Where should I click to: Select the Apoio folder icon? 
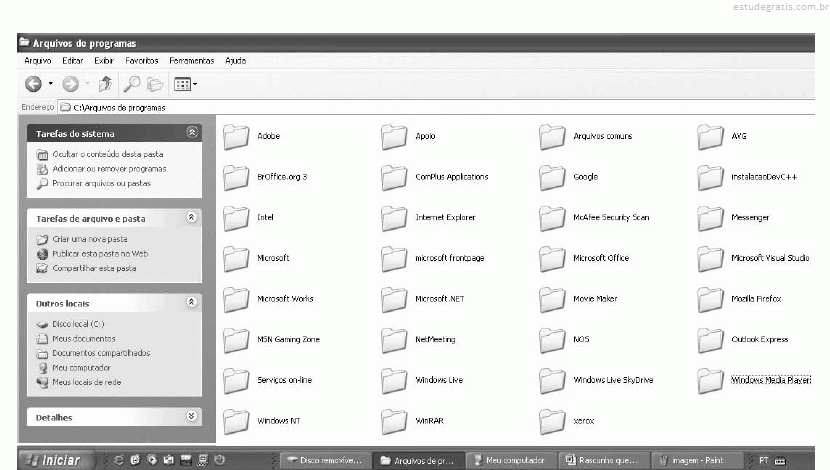coord(394,137)
